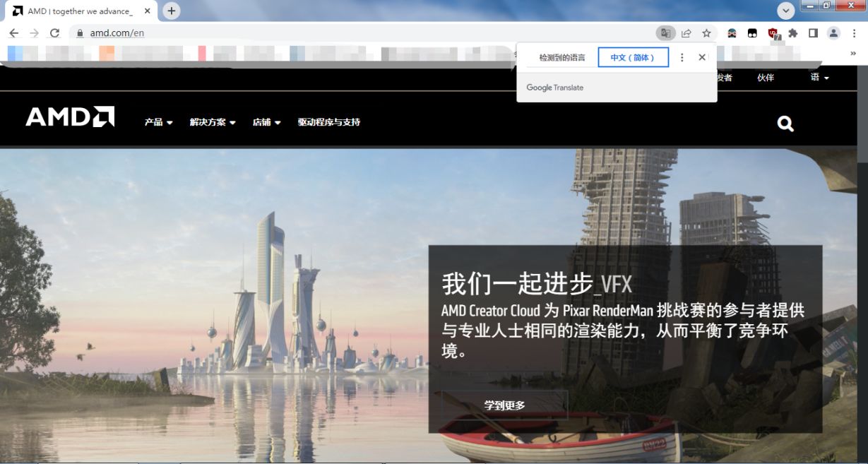Screen dimensions: 868x464
Task: Open the Chrome profile avatar
Action: click(x=833, y=33)
